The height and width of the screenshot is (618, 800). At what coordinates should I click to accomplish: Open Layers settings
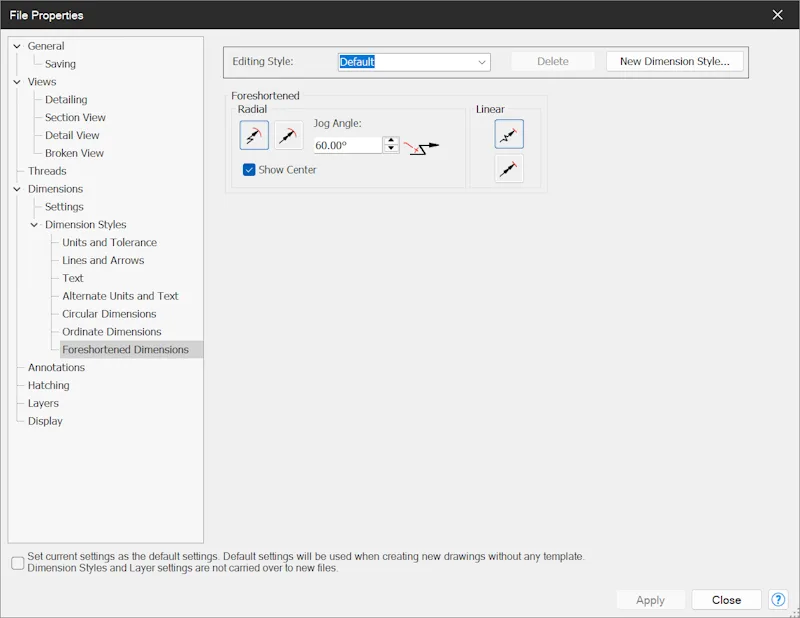[x=43, y=403]
